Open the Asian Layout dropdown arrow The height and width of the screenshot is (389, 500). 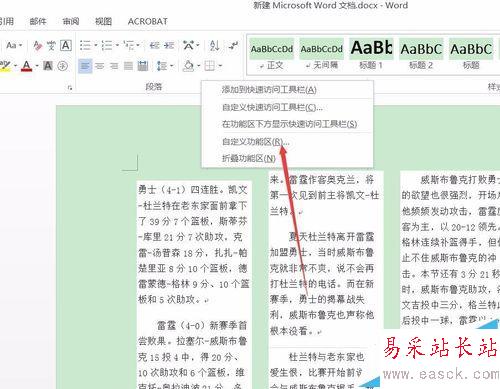(198, 45)
